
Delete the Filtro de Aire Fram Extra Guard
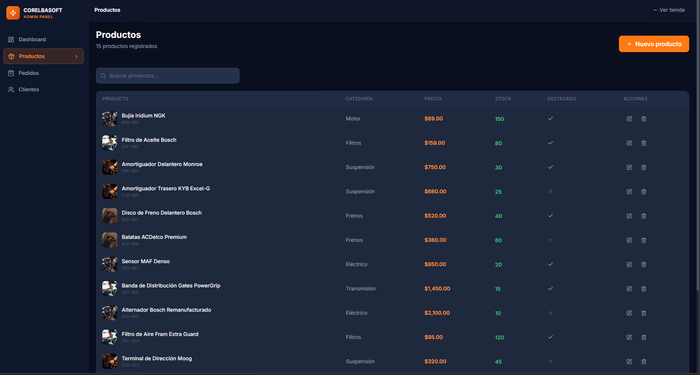click(x=643, y=337)
